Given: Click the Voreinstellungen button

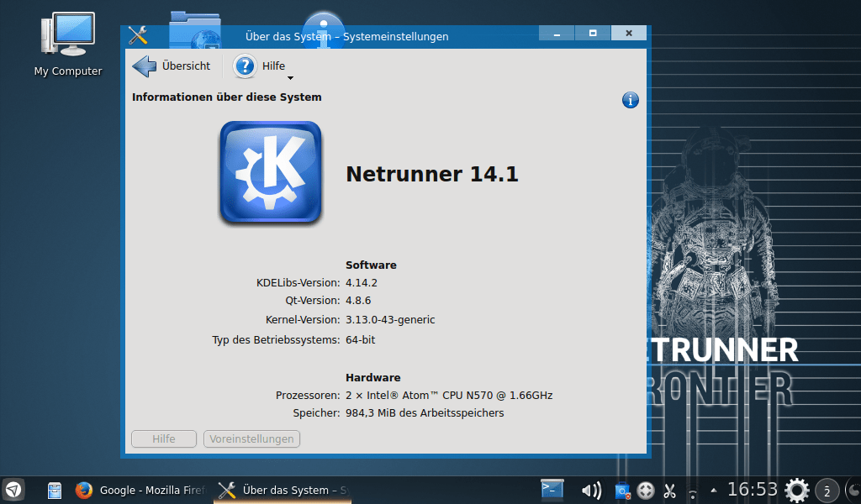Looking at the screenshot, I should tap(251, 438).
